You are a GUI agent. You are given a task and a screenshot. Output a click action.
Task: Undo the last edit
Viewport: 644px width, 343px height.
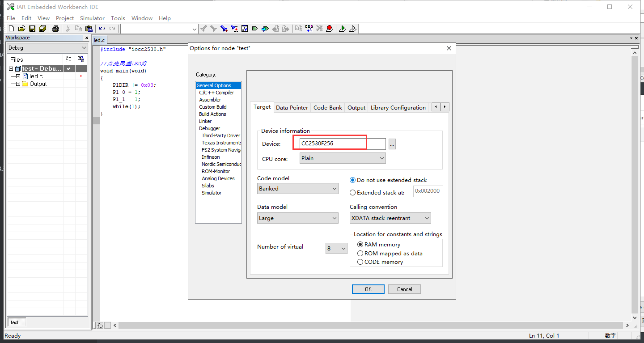coord(102,29)
